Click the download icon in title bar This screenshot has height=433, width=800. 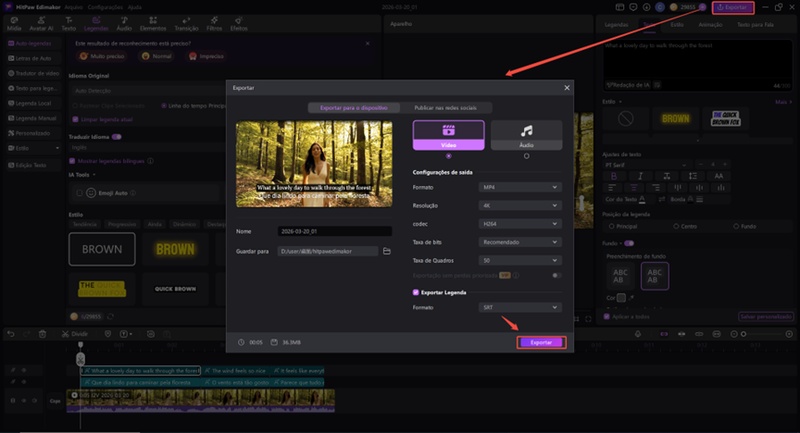(646, 7)
